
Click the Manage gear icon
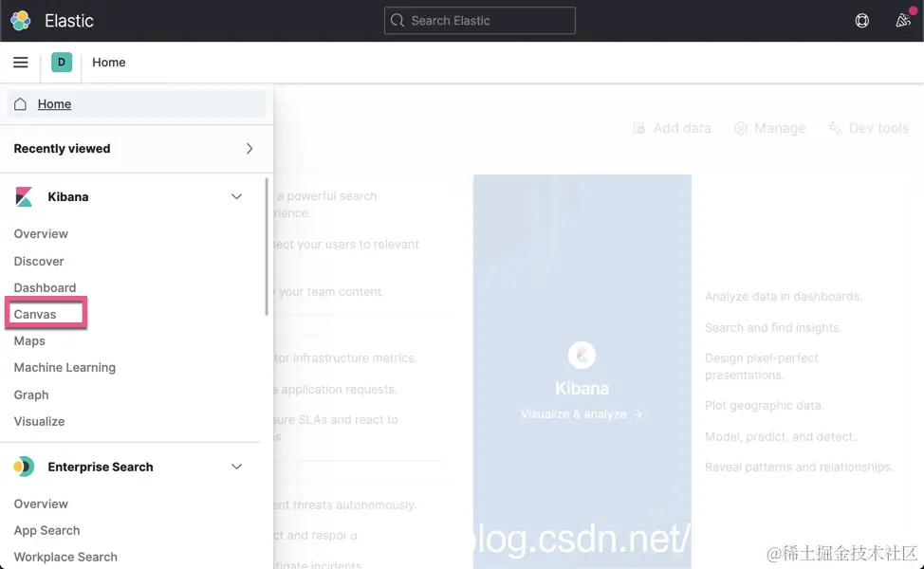[x=740, y=128]
